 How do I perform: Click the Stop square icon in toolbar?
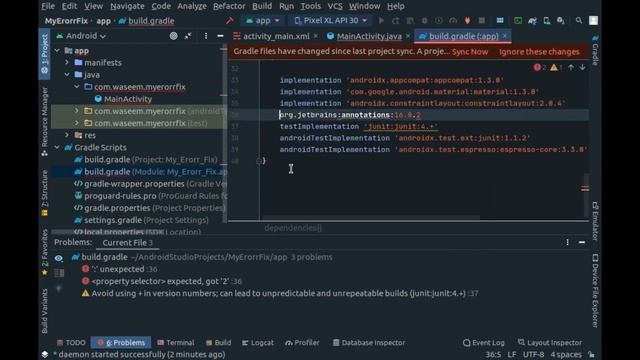coord(482,20)
